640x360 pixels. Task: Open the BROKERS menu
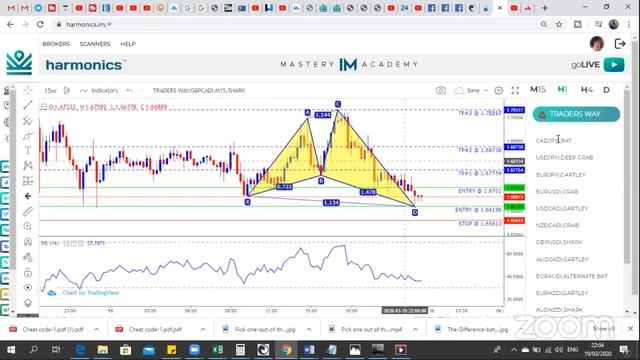coord(56,44)
